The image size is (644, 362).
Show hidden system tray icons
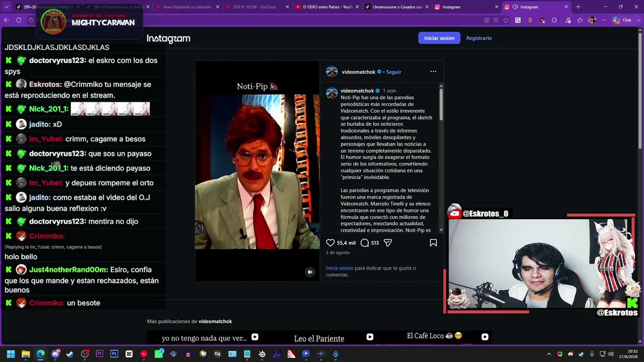(x=549, y=354)
